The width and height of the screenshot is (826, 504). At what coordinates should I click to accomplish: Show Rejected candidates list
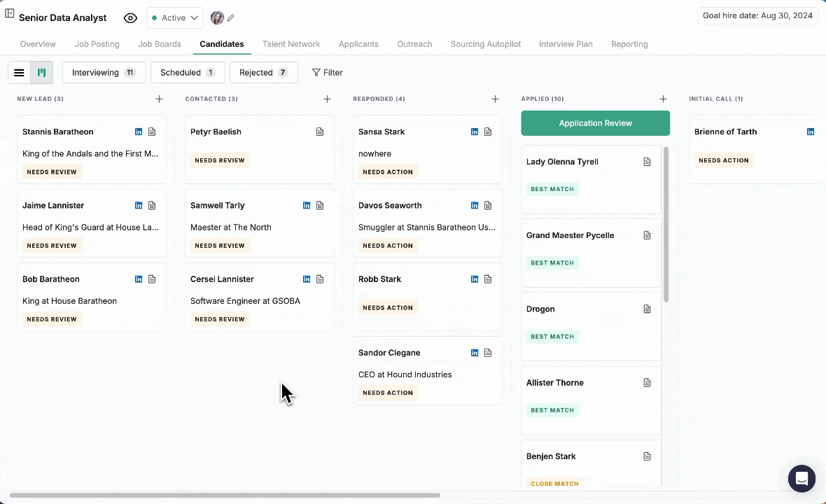[x=263, y=73]
